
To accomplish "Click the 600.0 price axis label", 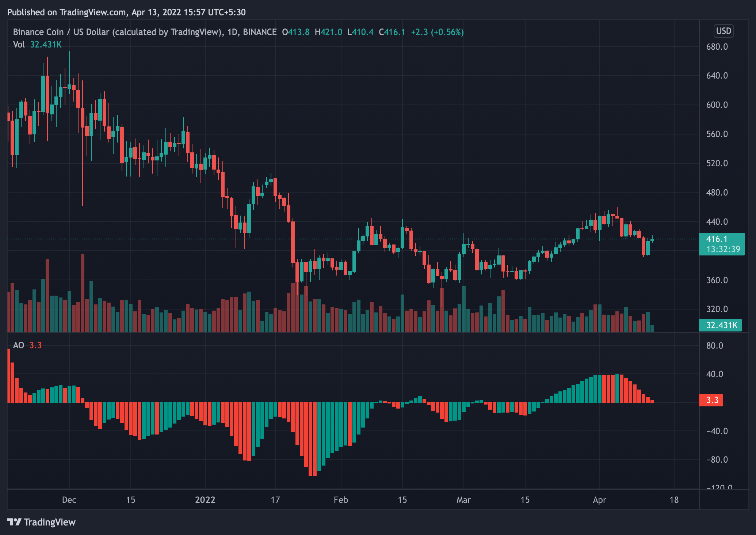I will [x=717, y=105].
